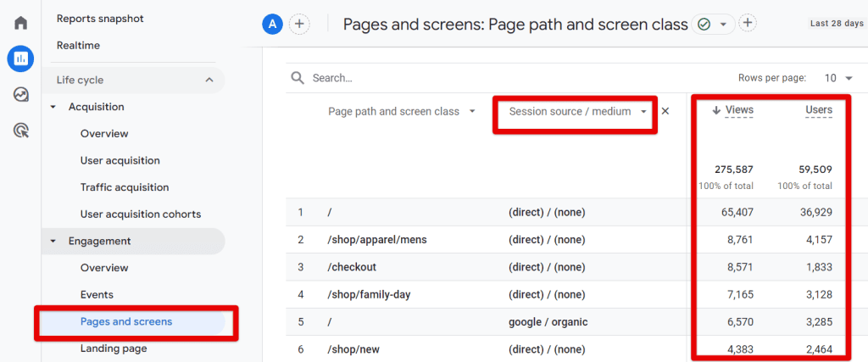The height and width of the screenshot is (362, 868).
Task: Click the Home icon in left rail
Action: click(x=20, y=22)
